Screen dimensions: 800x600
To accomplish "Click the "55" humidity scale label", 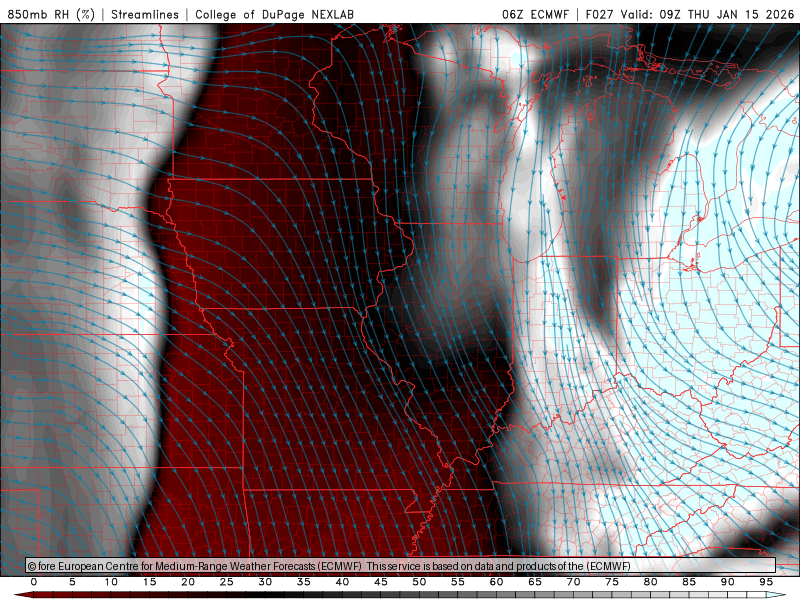I will 458,582.
